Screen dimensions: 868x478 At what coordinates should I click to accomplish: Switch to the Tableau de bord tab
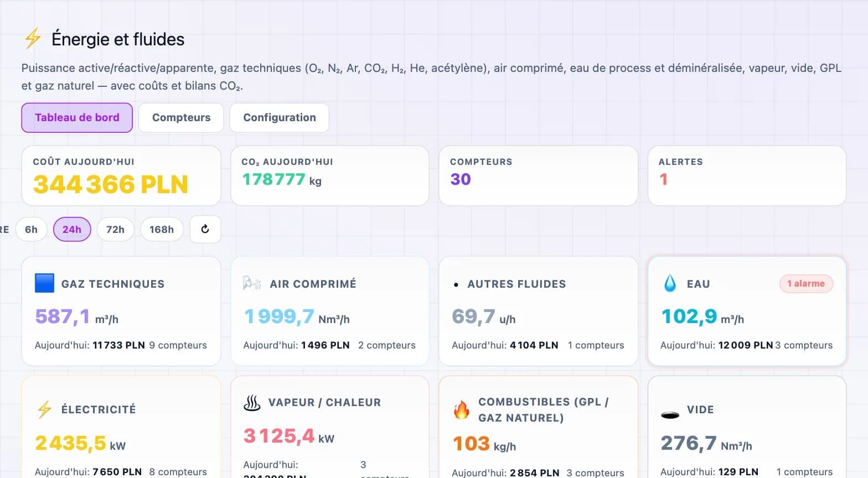[x=77, y=117]
